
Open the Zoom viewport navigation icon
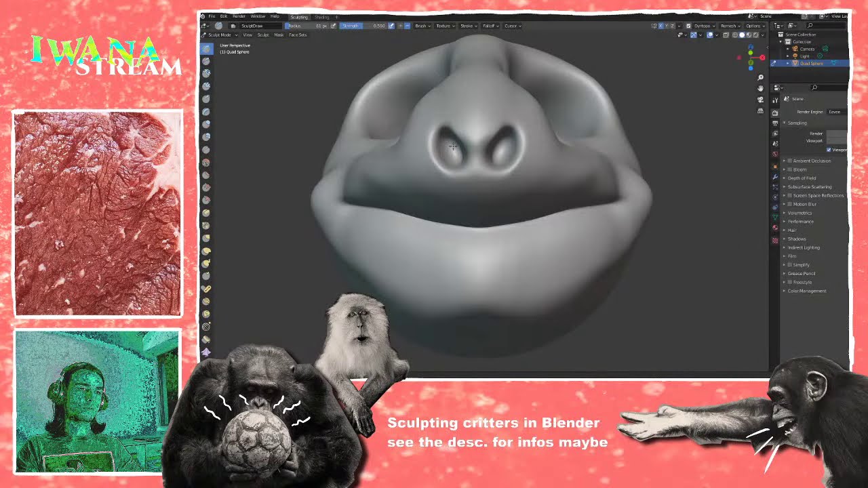coord(760,78)
